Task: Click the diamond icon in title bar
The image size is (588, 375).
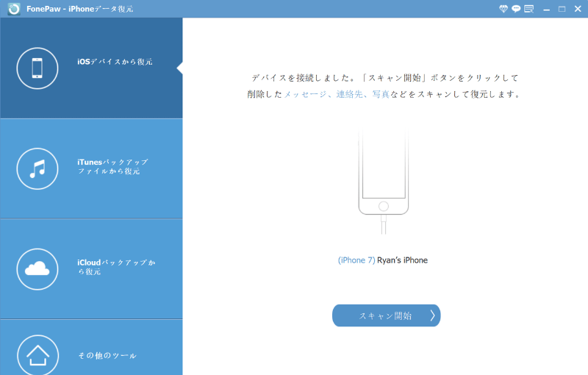Action: click(503, 9)
